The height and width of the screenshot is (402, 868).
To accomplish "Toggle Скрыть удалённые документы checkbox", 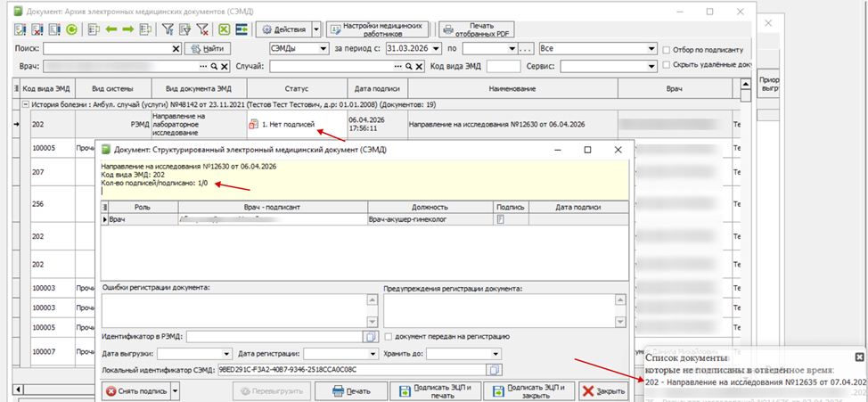I will coord(667,67).
